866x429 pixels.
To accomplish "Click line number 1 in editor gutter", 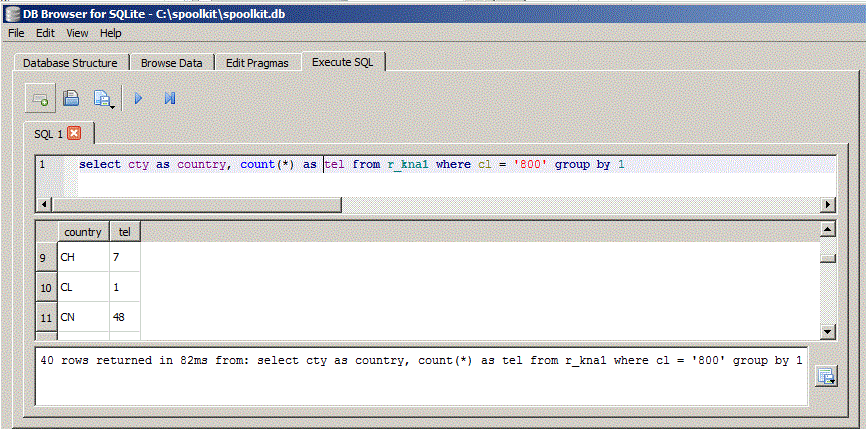I will tap(42, 165).
